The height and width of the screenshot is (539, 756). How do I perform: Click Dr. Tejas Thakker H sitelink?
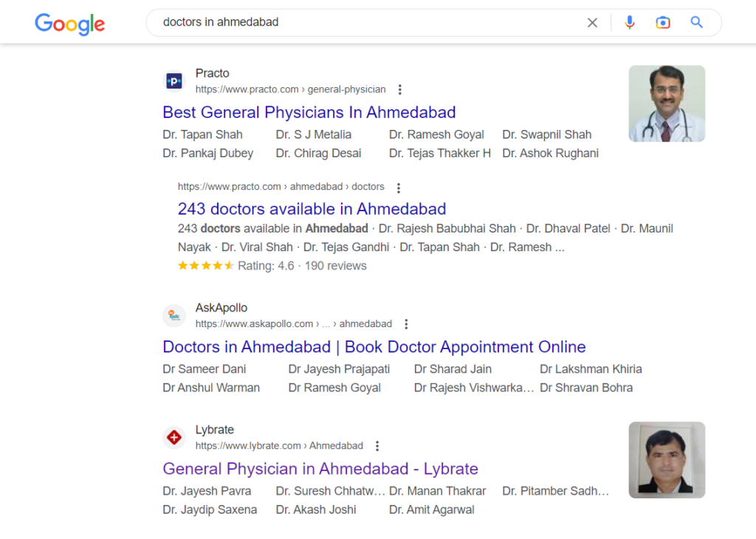click(x=440, y=154)
